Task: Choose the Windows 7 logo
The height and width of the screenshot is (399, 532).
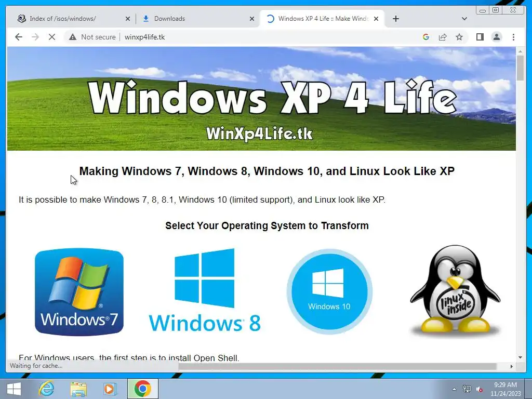Action: point(79,292)
